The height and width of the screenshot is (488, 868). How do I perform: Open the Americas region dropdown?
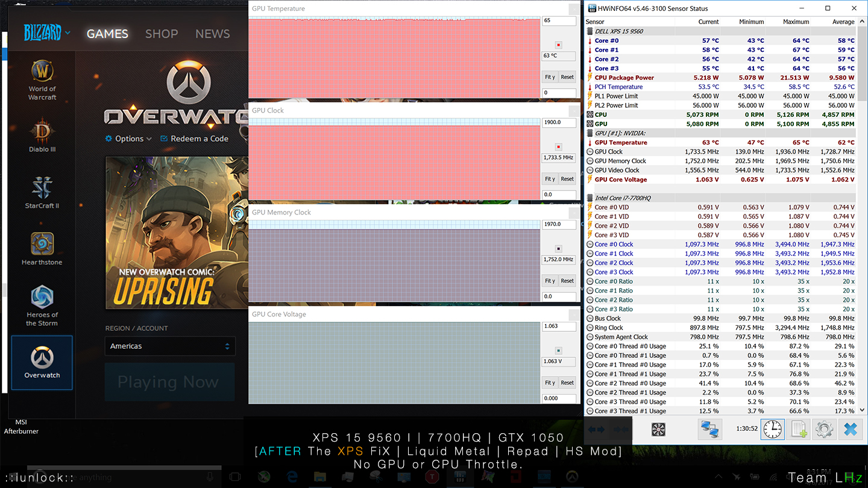[170, 346]
